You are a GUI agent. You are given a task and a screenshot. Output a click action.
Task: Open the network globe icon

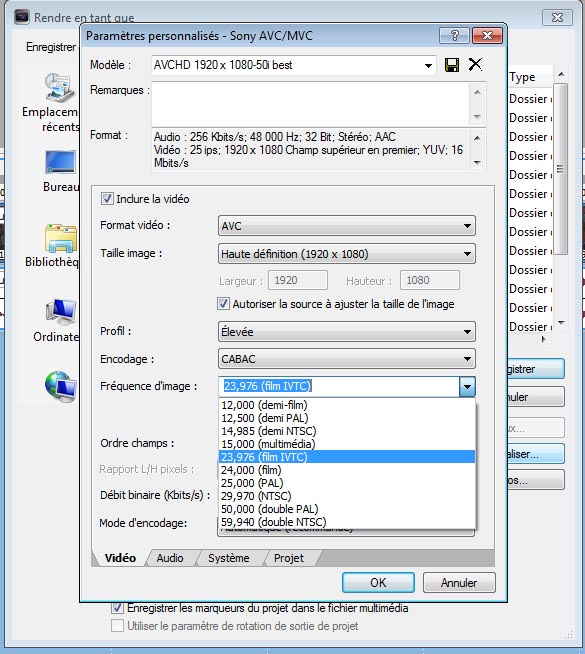click(60, 386)
